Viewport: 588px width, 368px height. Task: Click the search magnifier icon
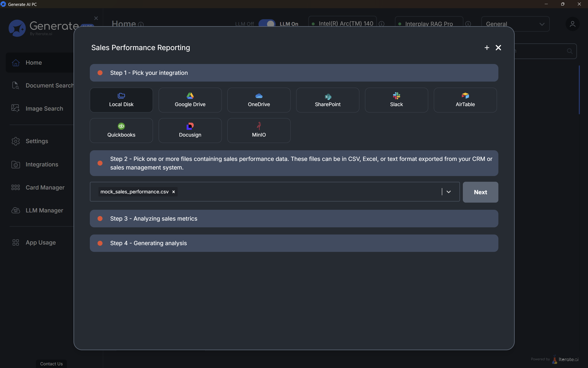click(x=570, y=51)
